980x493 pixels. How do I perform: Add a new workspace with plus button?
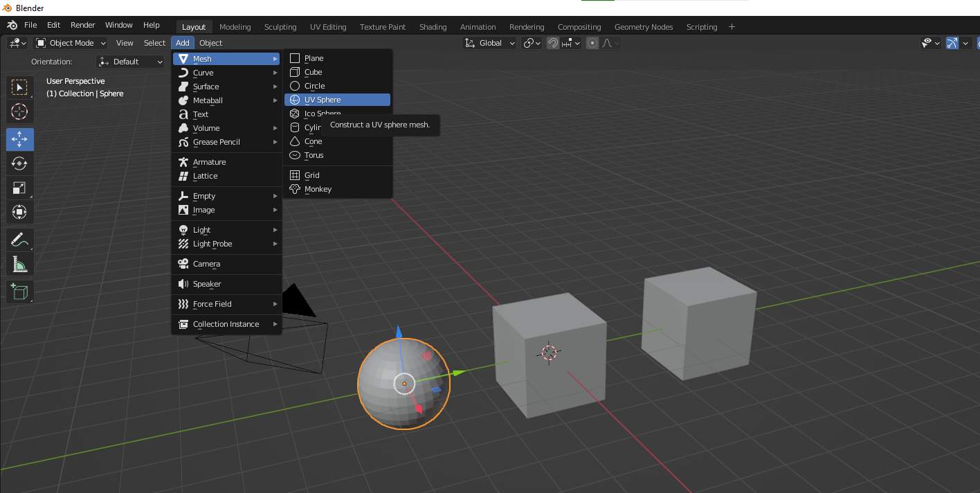[732, 27]
